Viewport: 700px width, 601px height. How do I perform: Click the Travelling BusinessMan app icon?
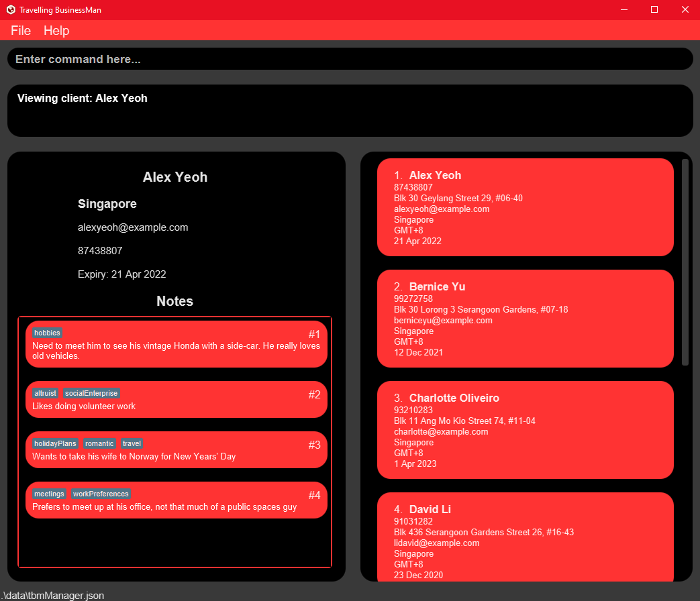pos(11,9)
